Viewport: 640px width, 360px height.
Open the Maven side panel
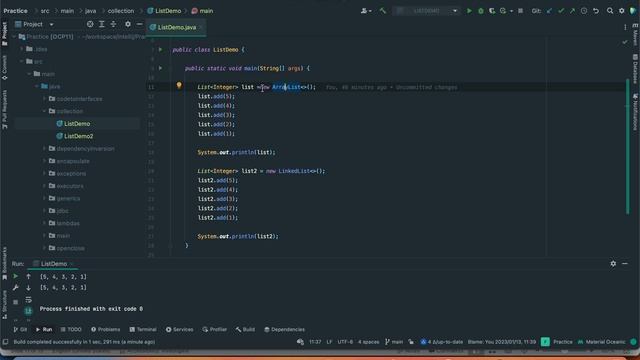[635, 35]
